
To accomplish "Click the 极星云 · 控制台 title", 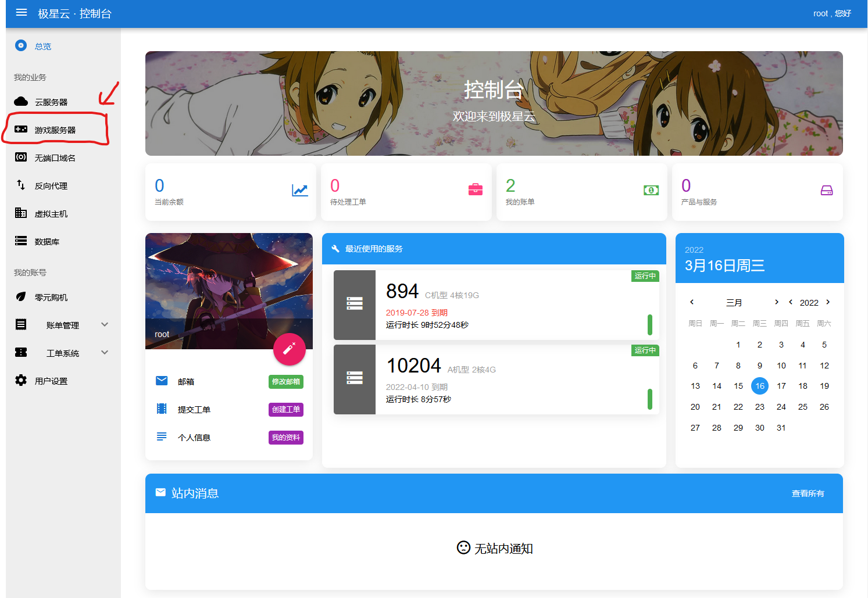I will point(74,13).
